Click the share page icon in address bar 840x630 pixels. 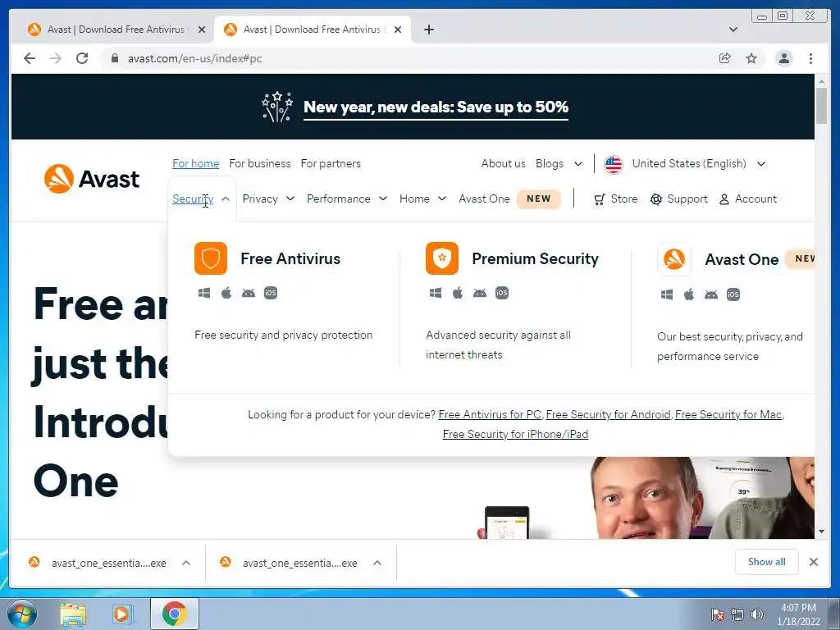[725, 58]
